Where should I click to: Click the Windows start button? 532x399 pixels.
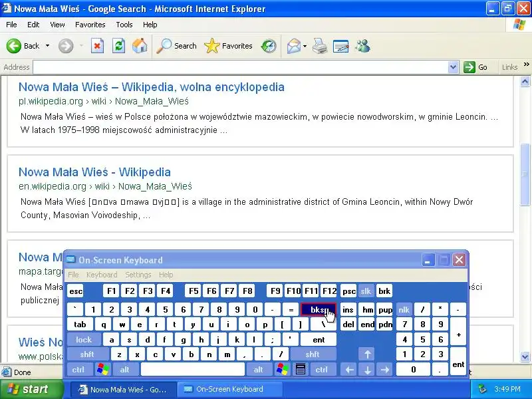[x=32, y=389]
